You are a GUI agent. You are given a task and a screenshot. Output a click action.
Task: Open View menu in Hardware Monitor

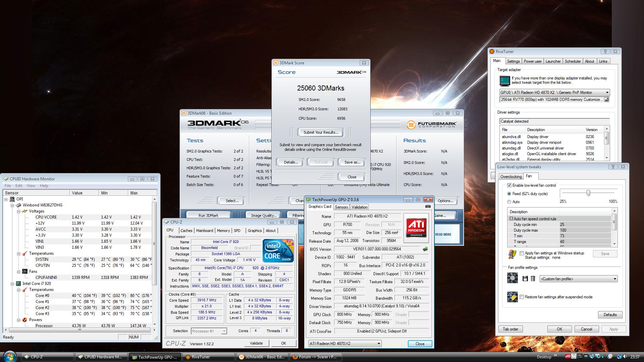31,186
